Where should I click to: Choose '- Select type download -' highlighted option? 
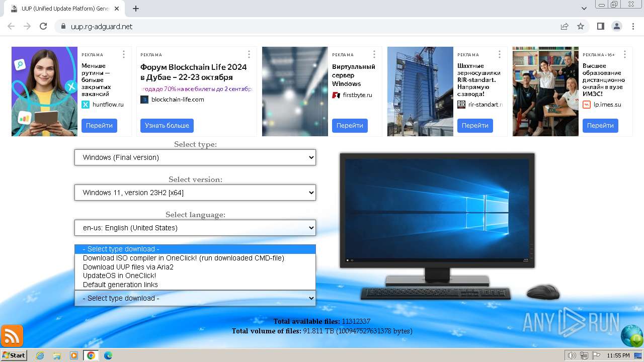[x=195, y=249]
